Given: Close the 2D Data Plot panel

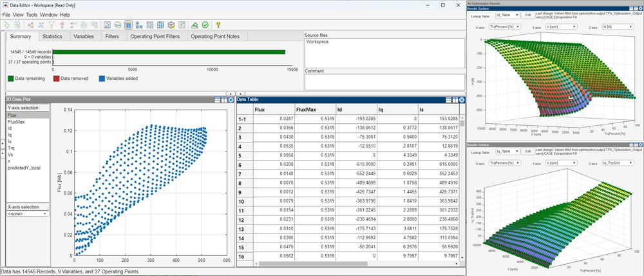Looking at the screenshot, I should click(x=231, y=99).
